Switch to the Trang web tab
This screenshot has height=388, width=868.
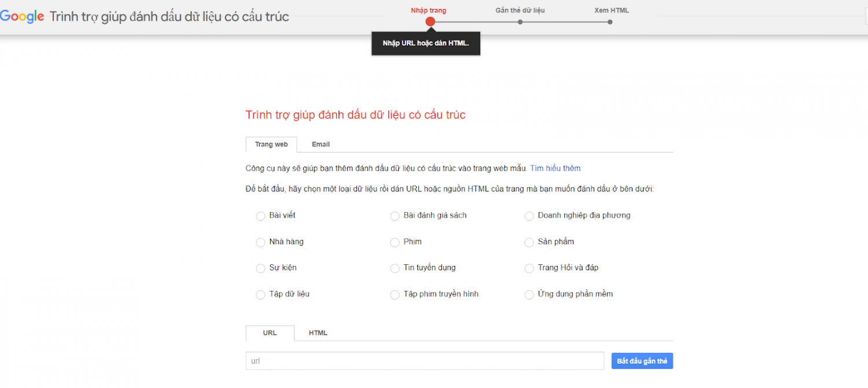pos(271,145)
